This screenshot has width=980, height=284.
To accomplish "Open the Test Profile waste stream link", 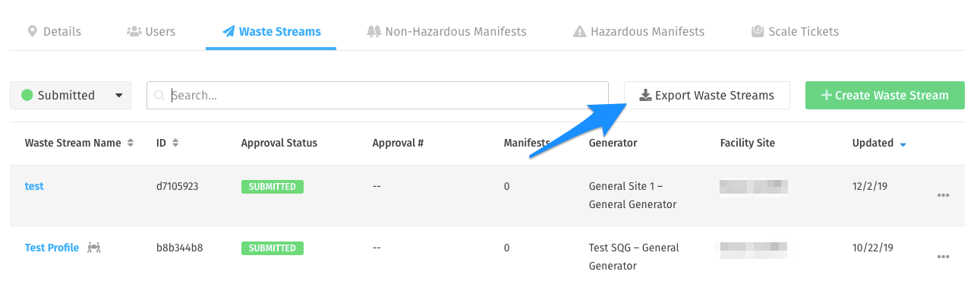I will click(x=52, y=248).
